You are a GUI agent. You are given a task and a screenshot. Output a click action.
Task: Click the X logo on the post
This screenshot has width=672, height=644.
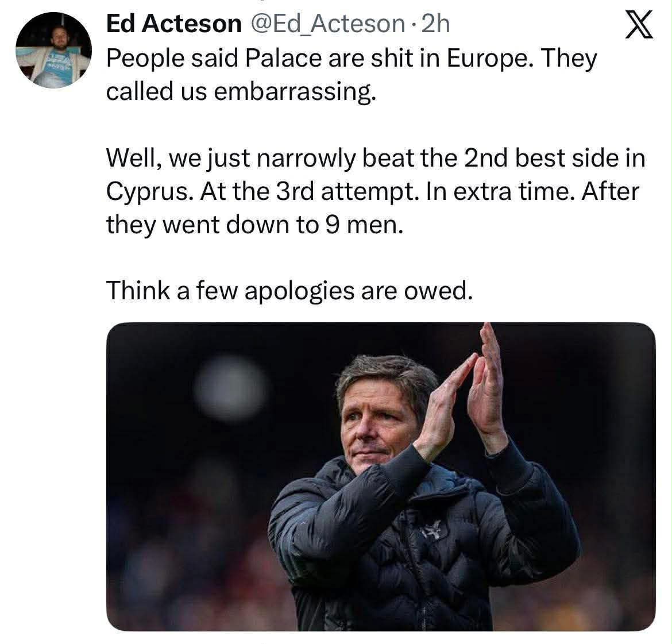639,26
